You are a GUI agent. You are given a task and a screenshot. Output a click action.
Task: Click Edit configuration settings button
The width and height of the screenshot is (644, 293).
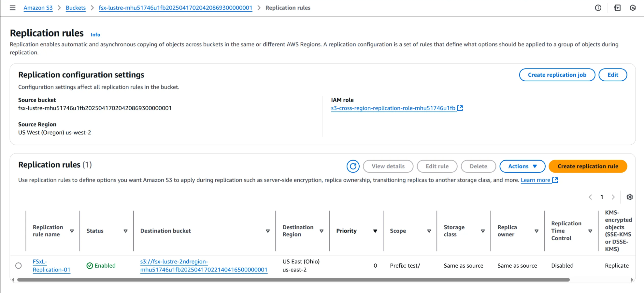pyautogui.click(x=613, y=75)
